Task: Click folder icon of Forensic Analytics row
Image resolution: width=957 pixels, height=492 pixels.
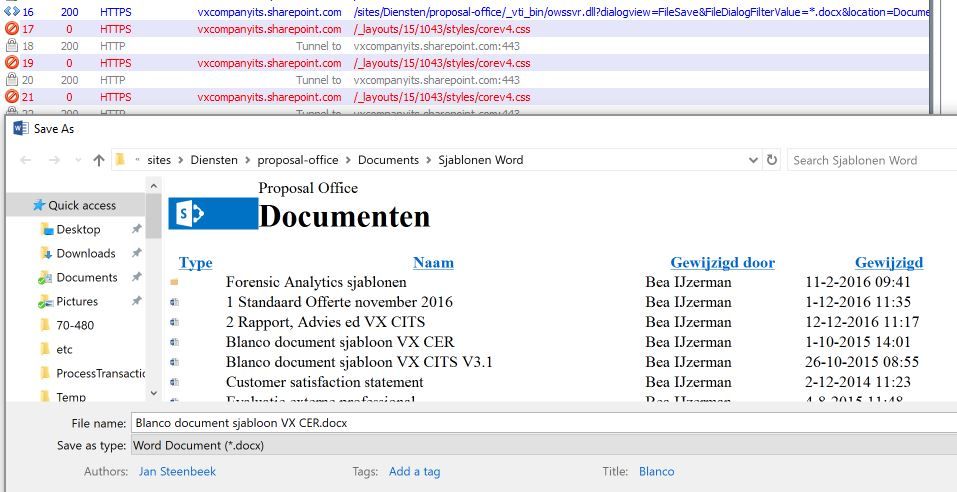Action: pyautogui.click(x=175, y=282)
